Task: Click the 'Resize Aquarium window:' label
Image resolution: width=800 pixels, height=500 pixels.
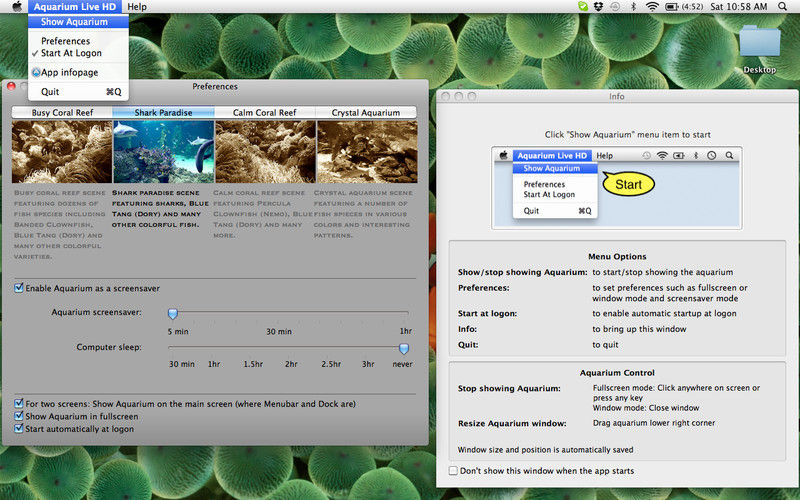Action: tap(512, 423)
